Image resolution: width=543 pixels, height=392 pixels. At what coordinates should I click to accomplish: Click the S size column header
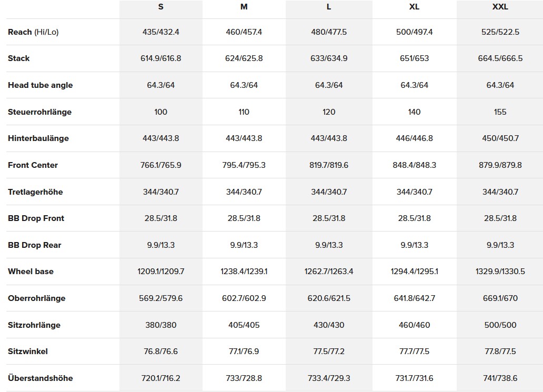[160, 7]
